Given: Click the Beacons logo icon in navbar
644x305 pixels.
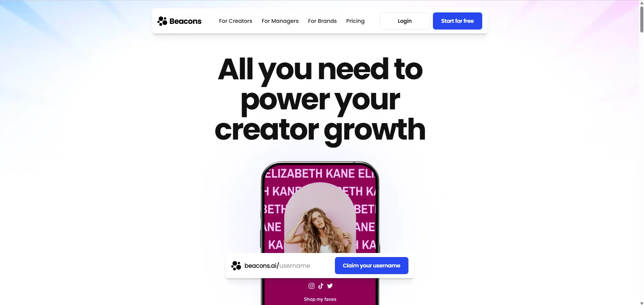Looking at the screenshot, I should click(x=162, y=21).
